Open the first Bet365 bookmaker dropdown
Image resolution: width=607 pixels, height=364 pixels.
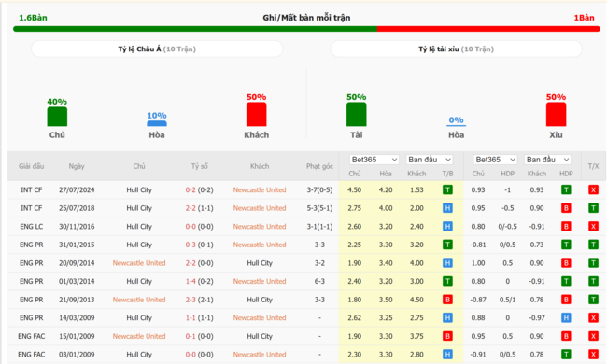tap(374, 160)
